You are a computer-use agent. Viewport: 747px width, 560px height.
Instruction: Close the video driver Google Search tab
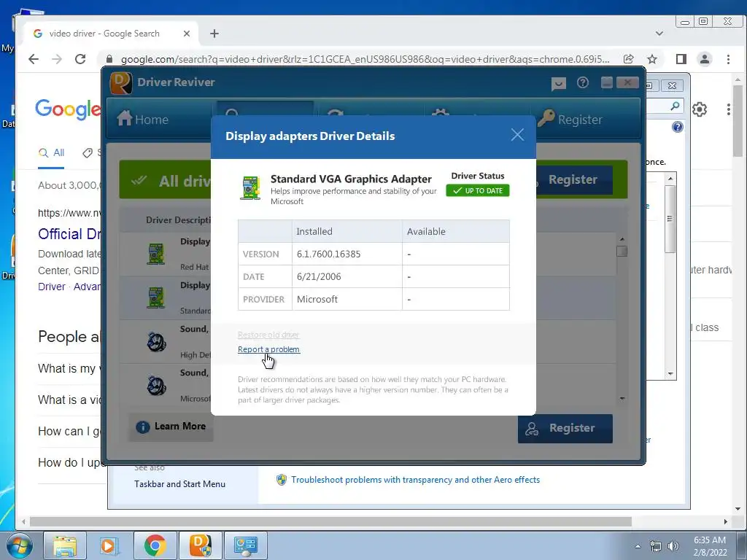coord(187,34)
